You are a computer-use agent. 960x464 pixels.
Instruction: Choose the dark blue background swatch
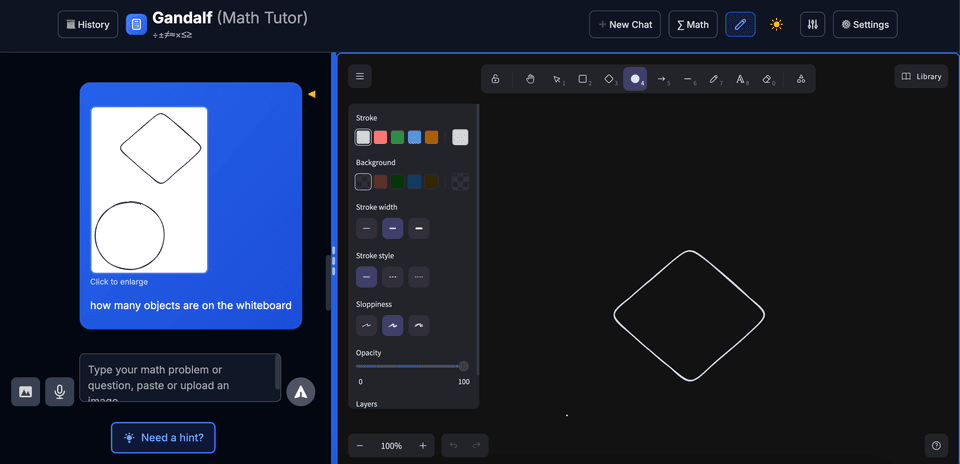(x=414, y=182)
